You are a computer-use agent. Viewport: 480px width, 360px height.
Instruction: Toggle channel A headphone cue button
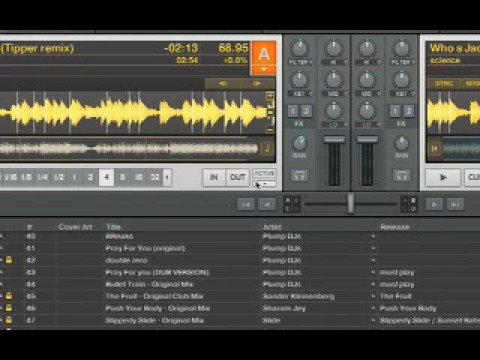pyautogui.click(x=299, y=175)
